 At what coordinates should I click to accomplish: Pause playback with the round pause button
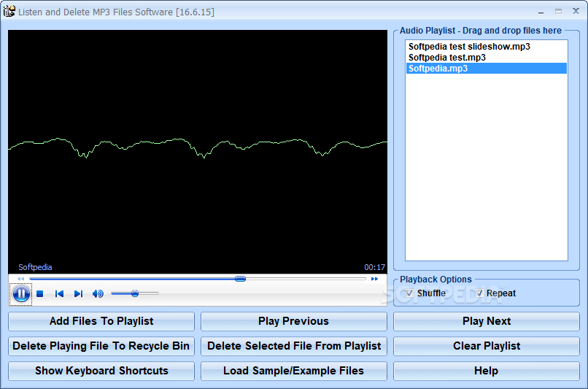point(21,293)
